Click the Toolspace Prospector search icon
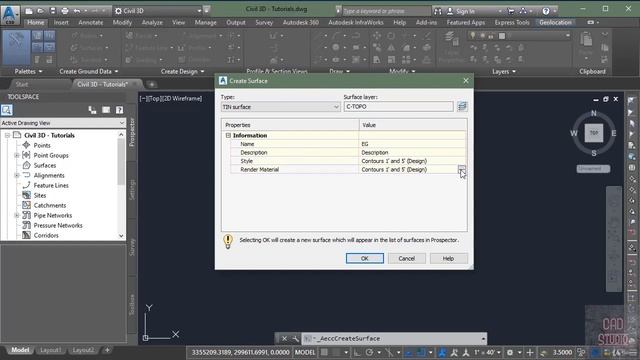 click(x=7, y=110)
